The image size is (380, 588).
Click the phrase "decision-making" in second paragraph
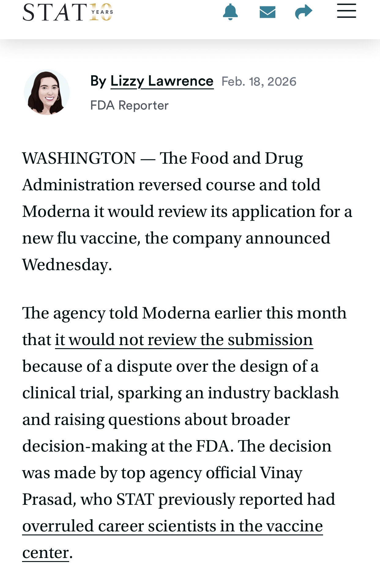[x=85, y=446]
